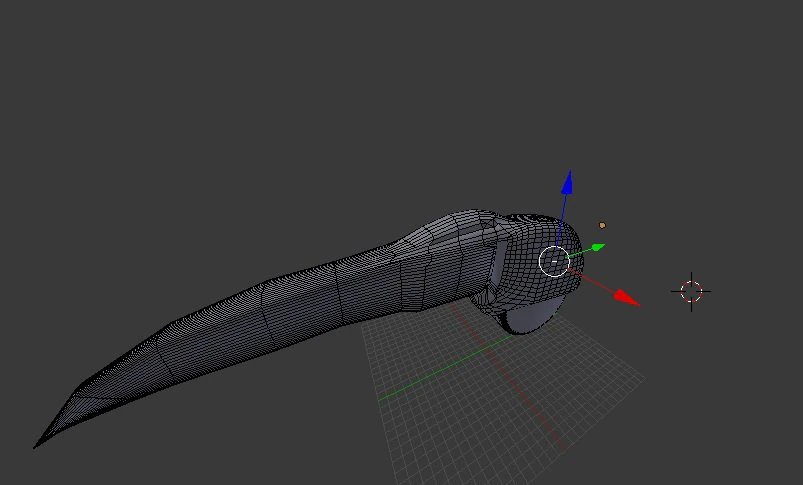Click the pointed tip of the blade mesh
Screen dimensions: 803x485
pos(37,445)
